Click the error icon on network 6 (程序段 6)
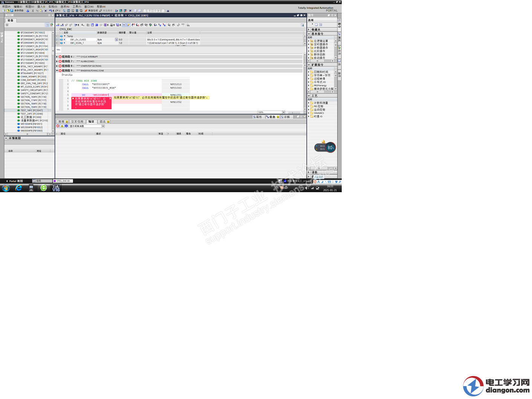This screenshot has width=532, height=399. click(60, 57)
